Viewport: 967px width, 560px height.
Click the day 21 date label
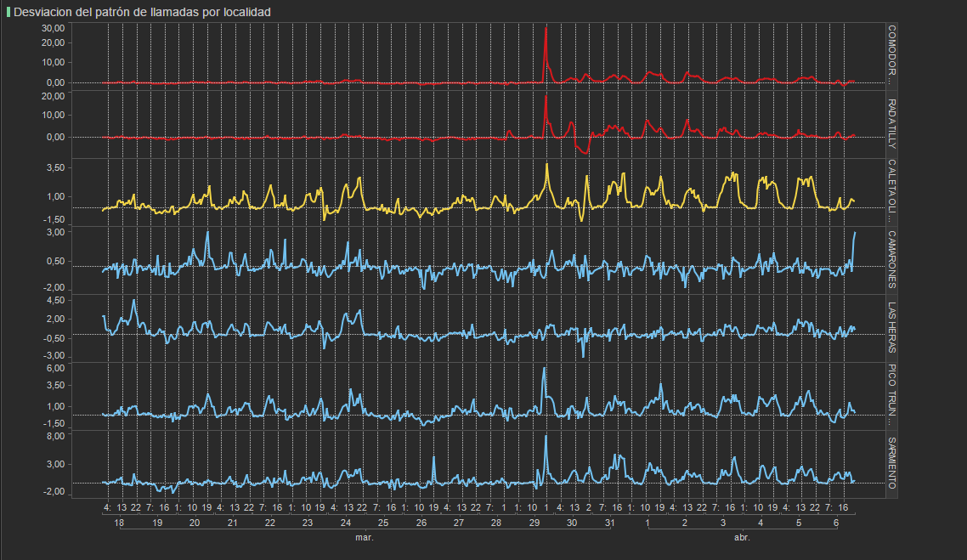point(233,523)
